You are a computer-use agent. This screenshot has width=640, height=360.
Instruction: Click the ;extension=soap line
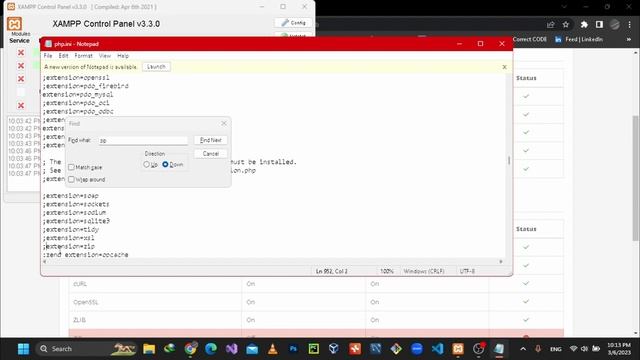71,196
